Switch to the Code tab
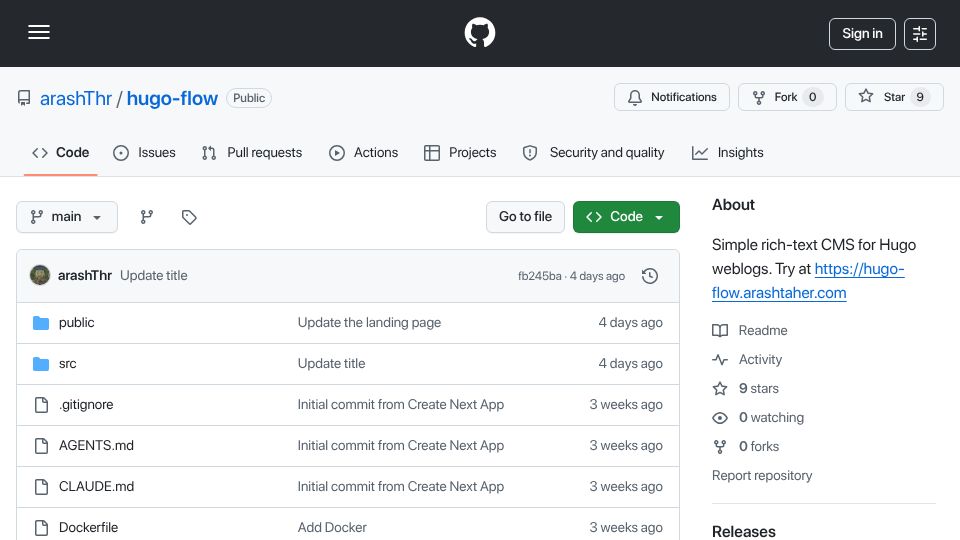The height and width of the screenshot is (540, 960). 61,152
